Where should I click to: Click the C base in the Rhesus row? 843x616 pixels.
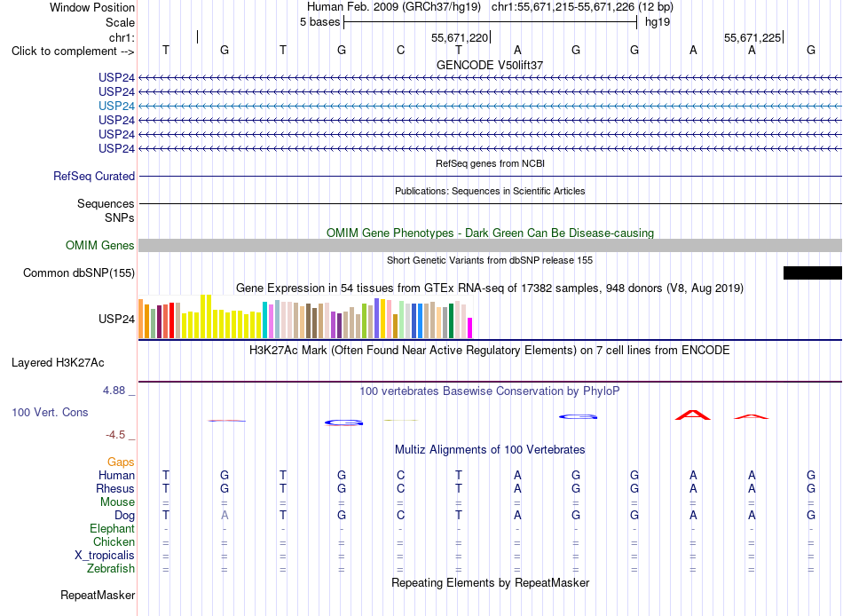coord(400,488)
